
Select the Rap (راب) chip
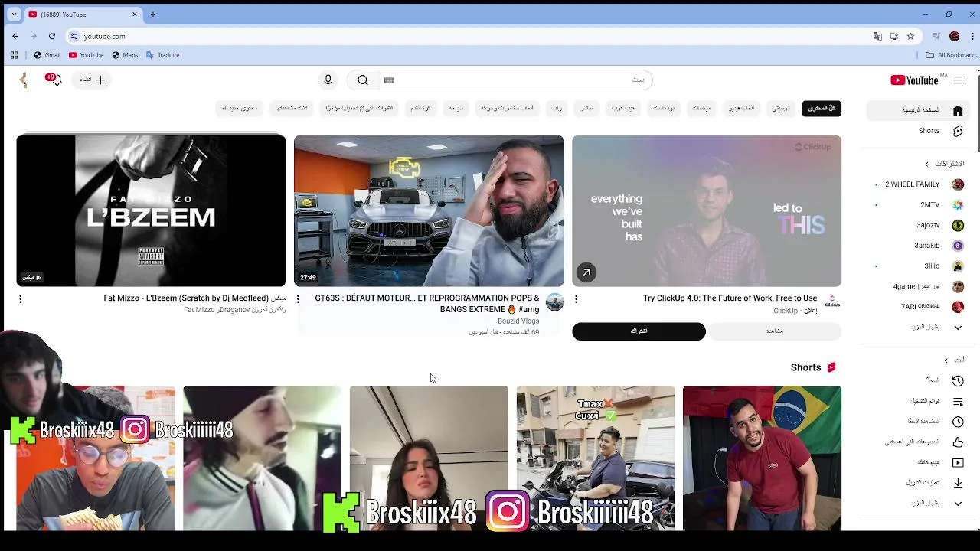(557, 109)
